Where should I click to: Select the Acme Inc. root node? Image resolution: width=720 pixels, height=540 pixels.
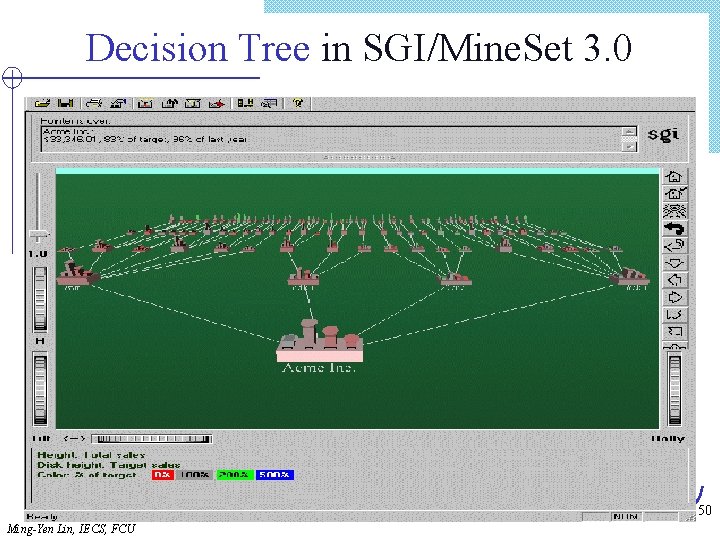click(x=320, y=341)
